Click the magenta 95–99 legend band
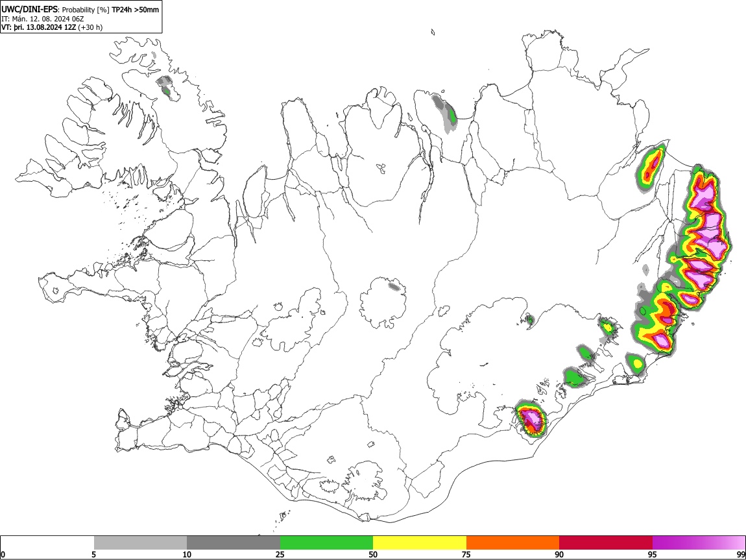This screenshot has height=560, width=746. (699, 543)
